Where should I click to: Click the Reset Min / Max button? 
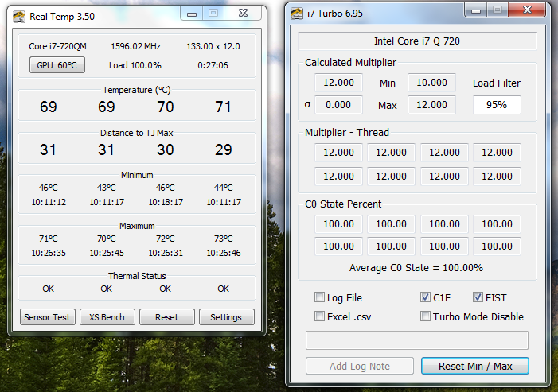tap(475, 366)
